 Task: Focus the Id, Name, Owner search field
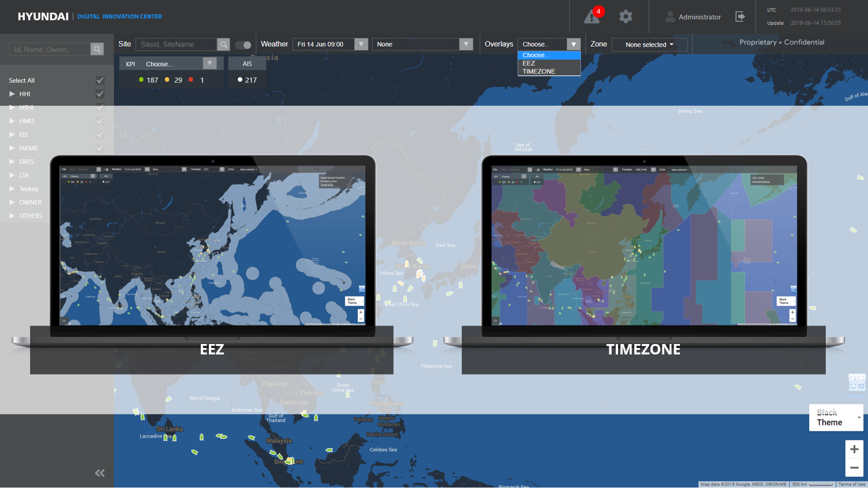click(x=50, y=49)
